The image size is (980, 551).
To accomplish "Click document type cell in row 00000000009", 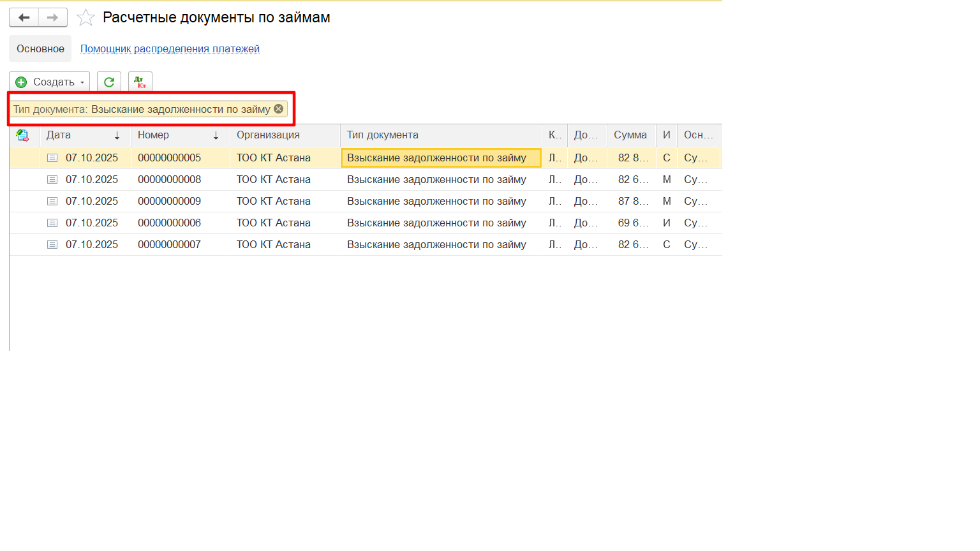I will pos(441,201).
